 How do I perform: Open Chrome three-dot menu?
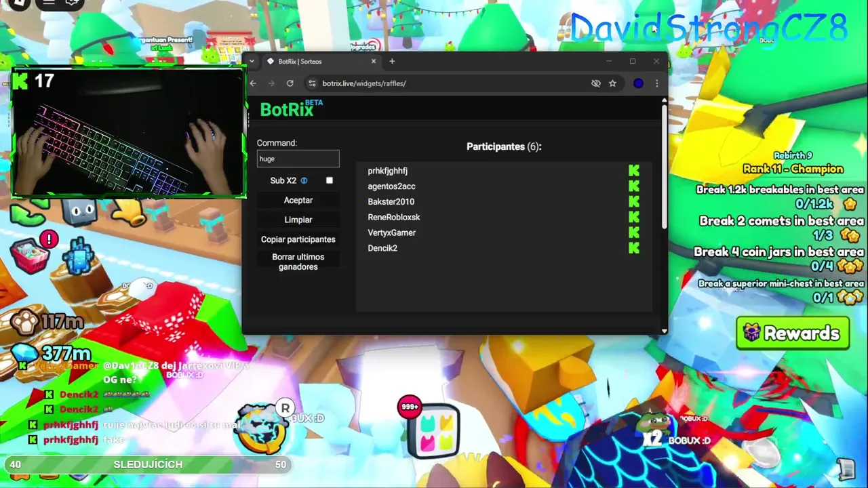click(656, 83)
